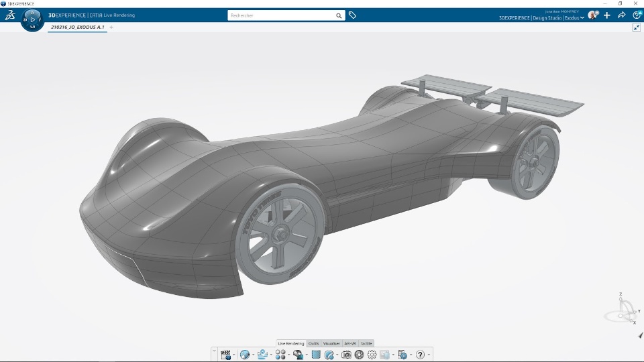Click the blue mesh grid icon
The image size is (644, 362).
(x=316, y=355)
